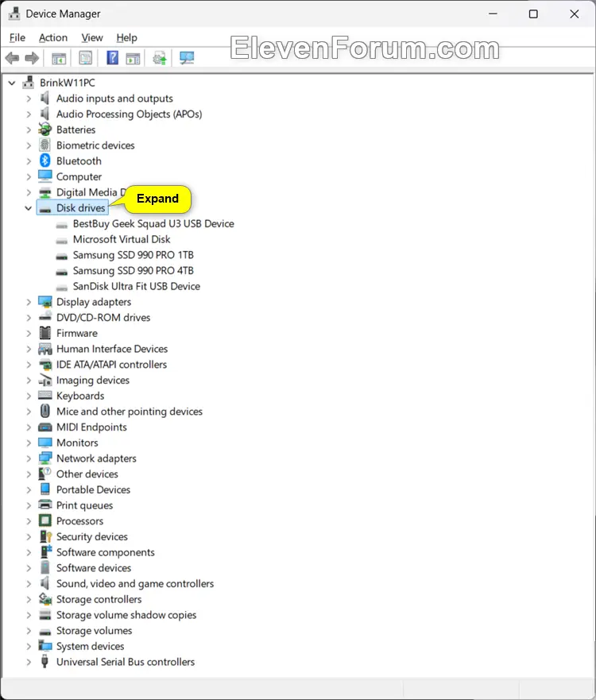The height and width of the screenshot is (700, 596).
Task: Click the Firmware category icon
Action: pos(45,333)
